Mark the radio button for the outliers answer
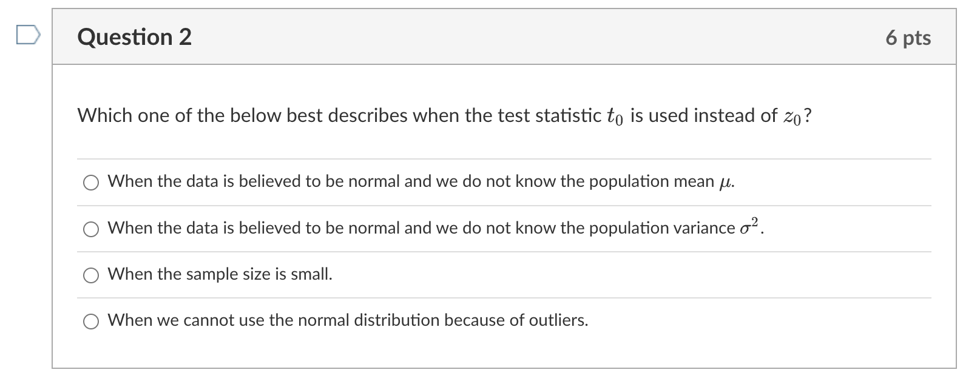 point(91,322)
